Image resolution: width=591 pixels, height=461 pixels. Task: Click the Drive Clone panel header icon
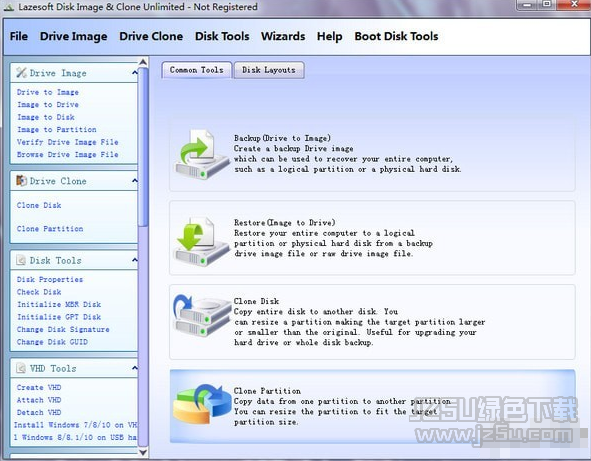pos(21,181)
